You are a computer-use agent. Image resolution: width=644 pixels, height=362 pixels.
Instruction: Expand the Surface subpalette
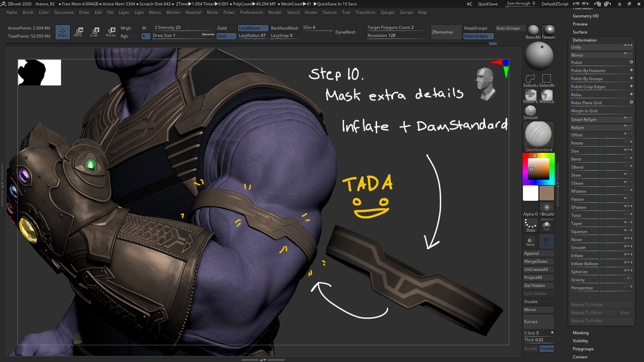[580, 32]
